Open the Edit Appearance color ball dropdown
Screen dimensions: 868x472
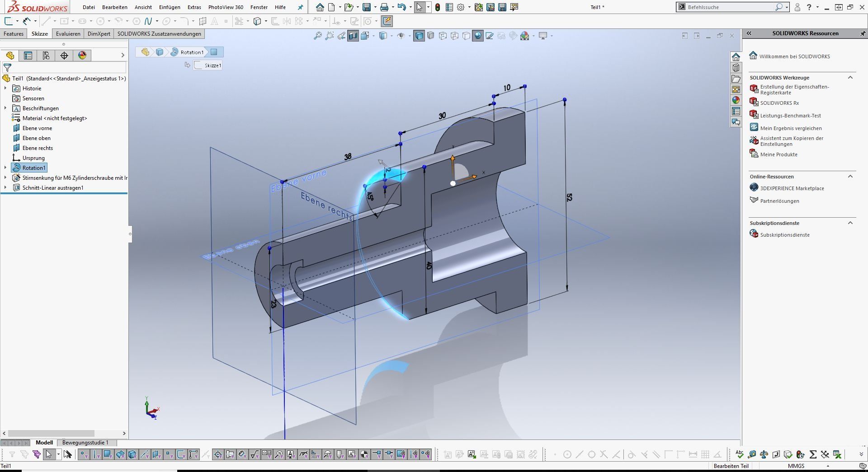[x=533, y=36]
